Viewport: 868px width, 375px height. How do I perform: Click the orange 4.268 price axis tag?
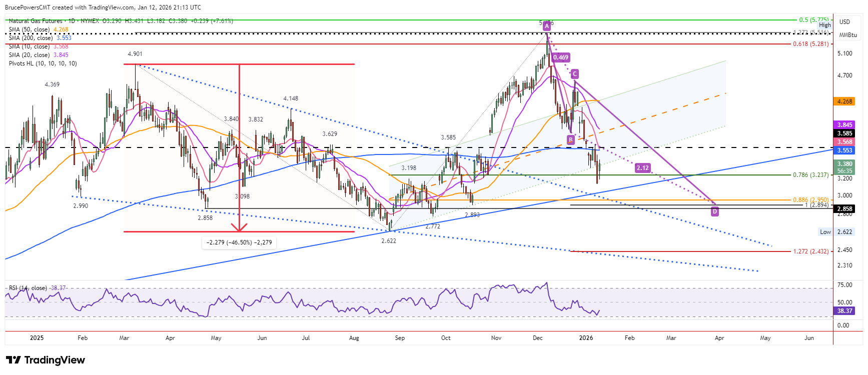tap(845, 101)
